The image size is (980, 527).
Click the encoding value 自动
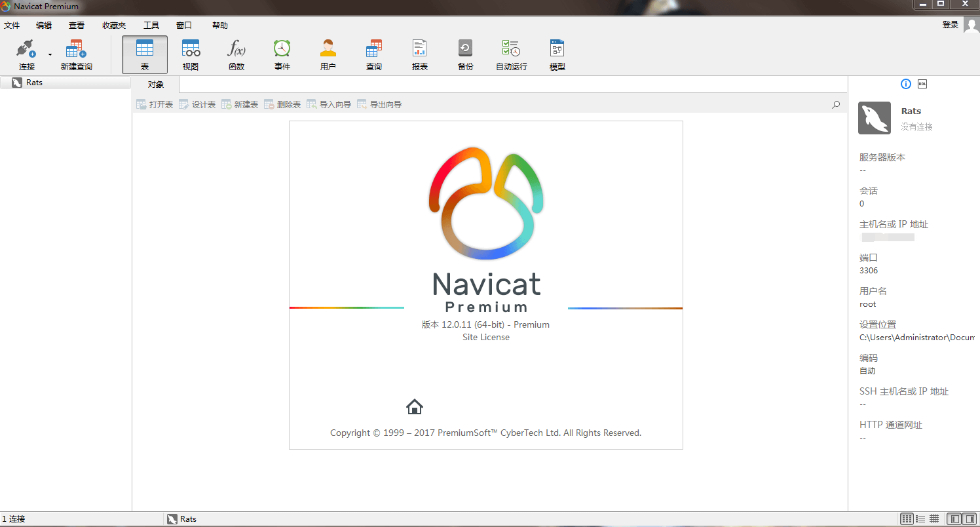coord(867,371)
